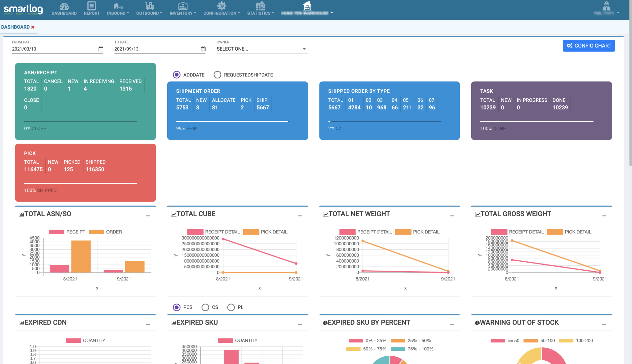This screenshot has width=632, height=364.
Task: Click the CONFIG CHART button
Action: pos(588,46)
